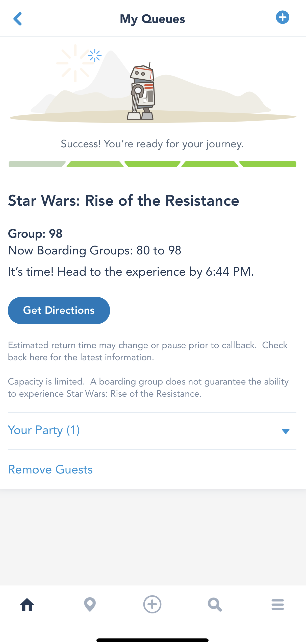Tap the circled plus icon in bottom bar

click(152, 604)
